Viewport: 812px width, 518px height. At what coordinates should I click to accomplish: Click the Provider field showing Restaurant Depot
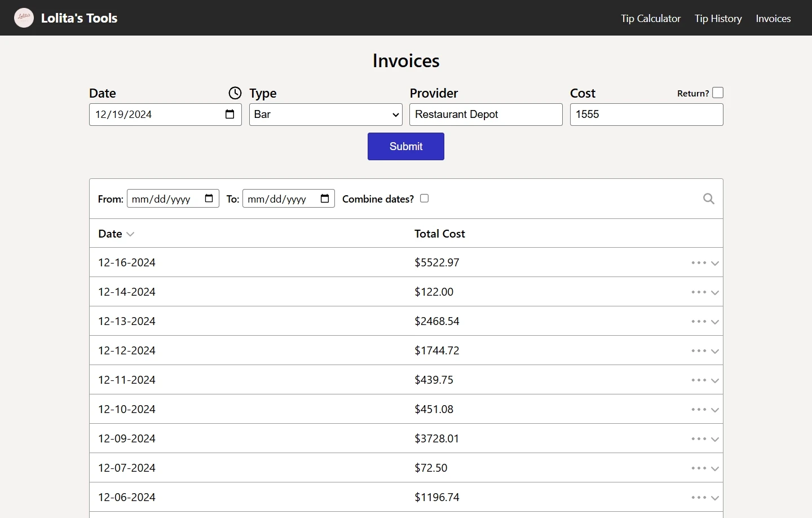point(485,115)
